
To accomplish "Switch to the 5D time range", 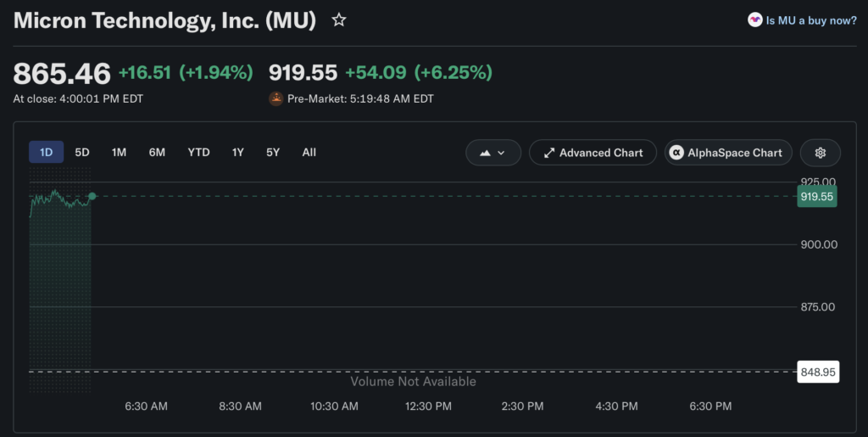I will 82,152.
